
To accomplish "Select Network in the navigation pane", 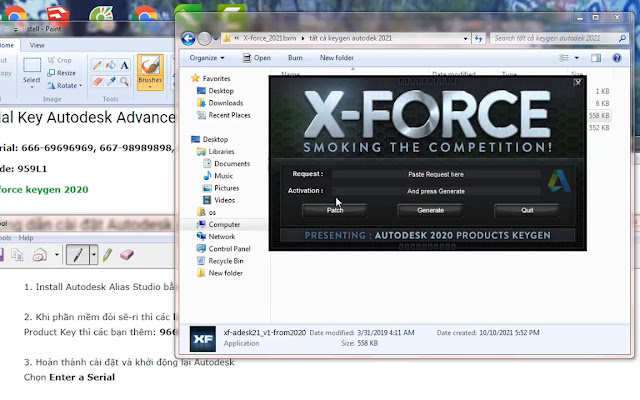I will 216,236.
